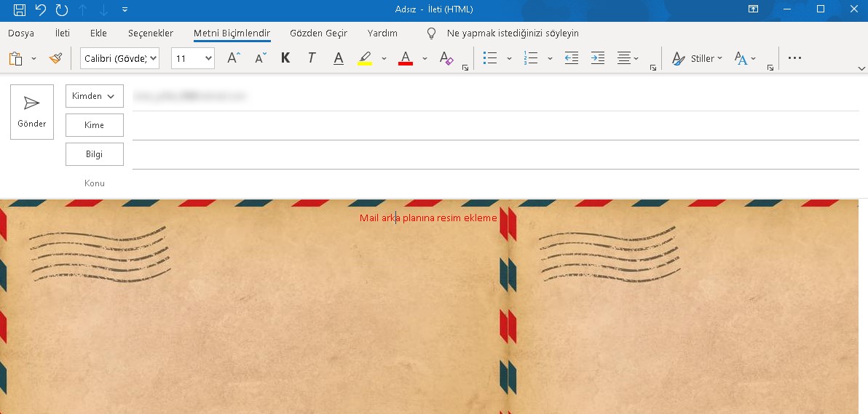Click the save icon in title bar
Viewport: 868px width, 414px height.
click(x=20, y=9)
